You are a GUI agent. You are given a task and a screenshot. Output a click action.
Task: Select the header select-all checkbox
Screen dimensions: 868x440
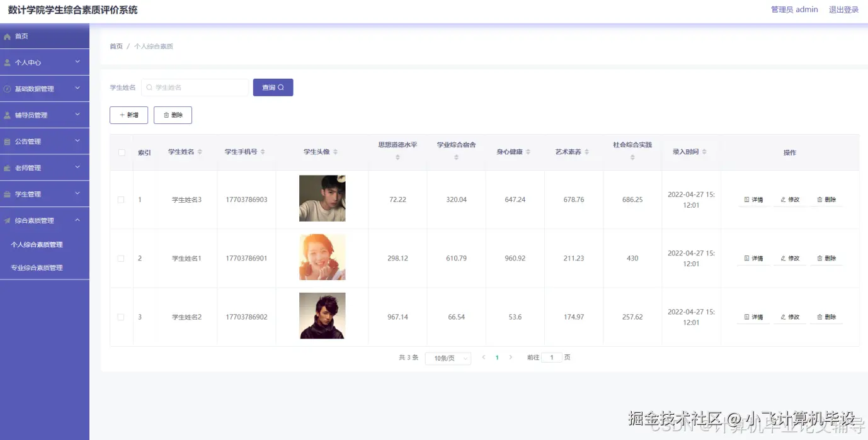[121, 152]
